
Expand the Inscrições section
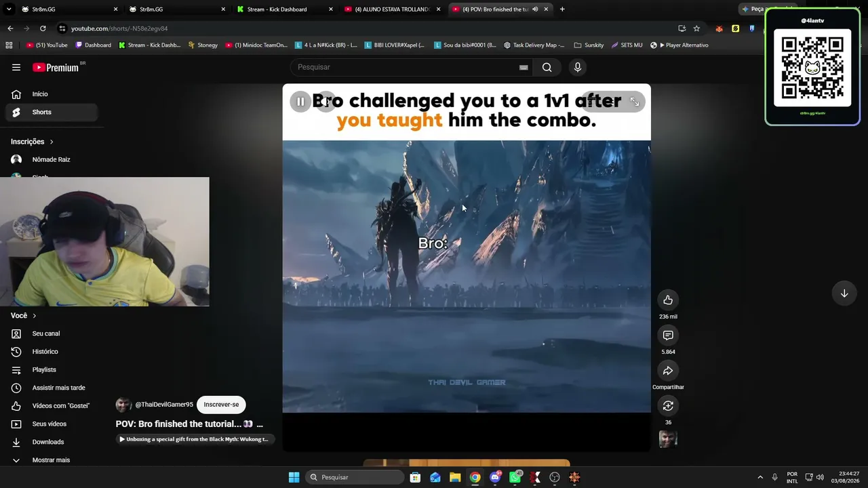(32, 142)
